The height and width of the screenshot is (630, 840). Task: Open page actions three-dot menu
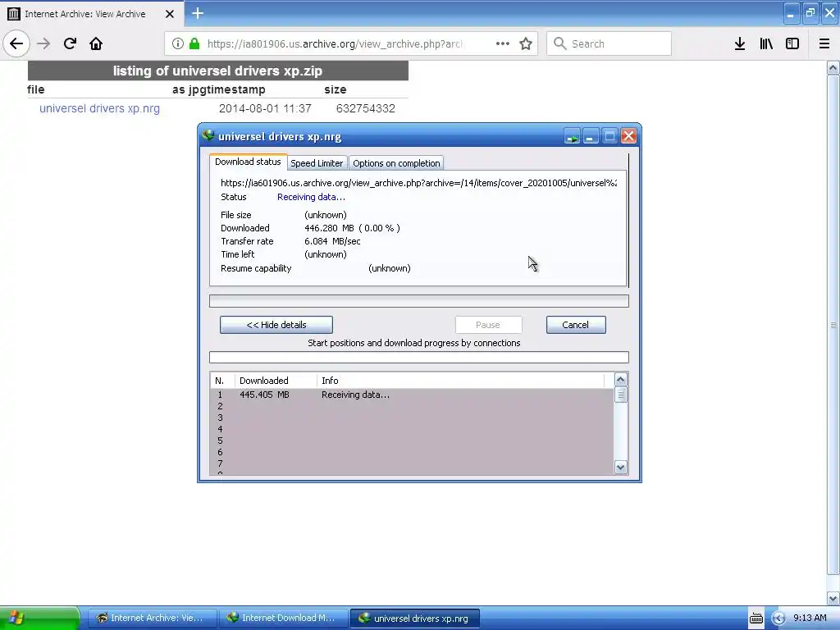(x=503, y=43)
